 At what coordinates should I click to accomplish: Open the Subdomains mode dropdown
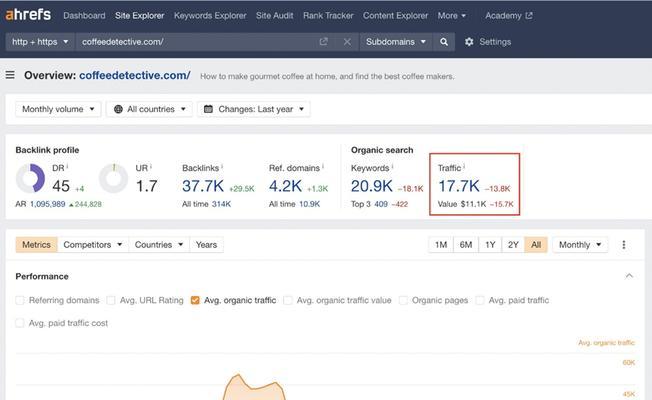click(x=396, y=42)
